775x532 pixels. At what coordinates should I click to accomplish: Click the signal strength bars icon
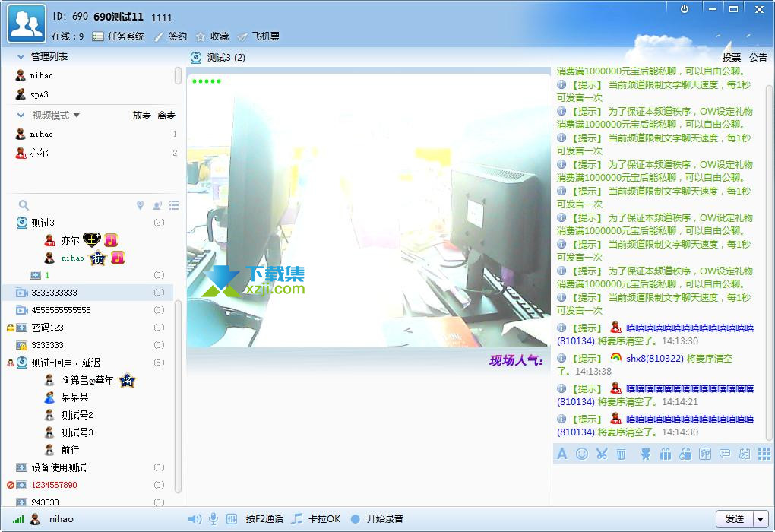[18, 519]
